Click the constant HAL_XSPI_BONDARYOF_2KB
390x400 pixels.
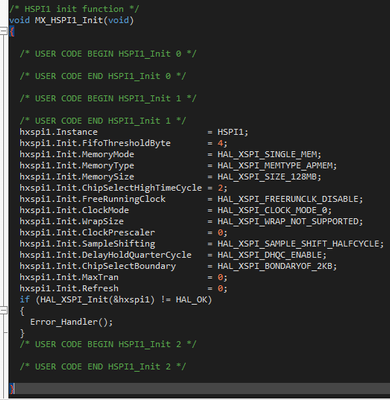click(x=275, y=266)
